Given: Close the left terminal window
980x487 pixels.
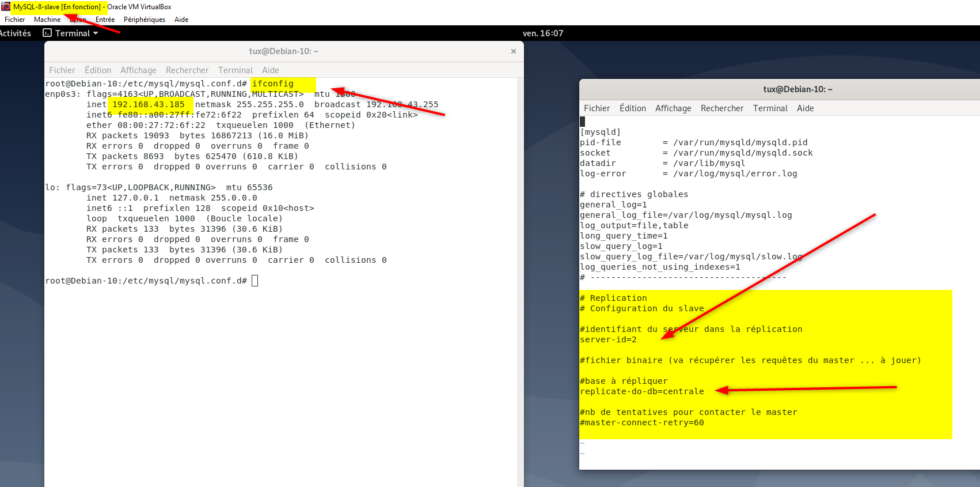Looking at the screenshot, I should pos(514,51).
